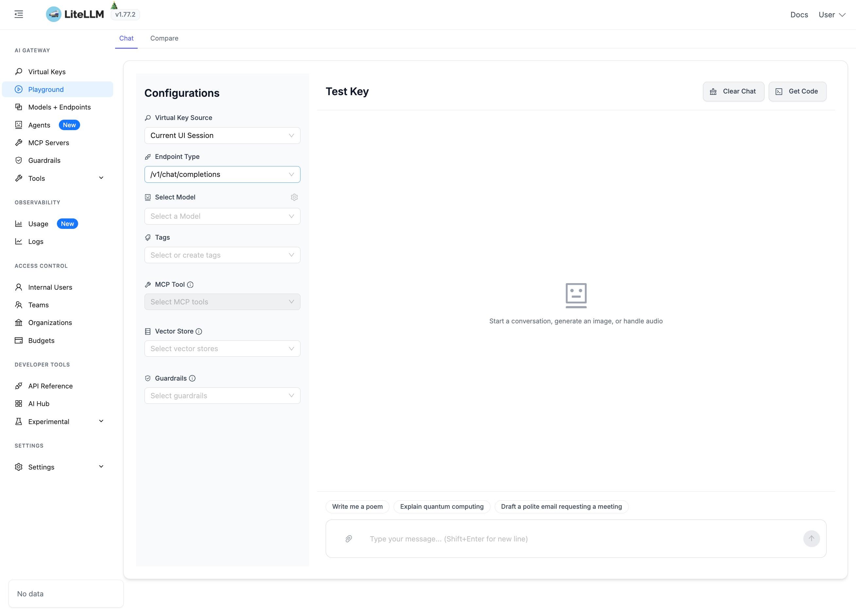Click the Guardrails info icon

coord(193,378)
